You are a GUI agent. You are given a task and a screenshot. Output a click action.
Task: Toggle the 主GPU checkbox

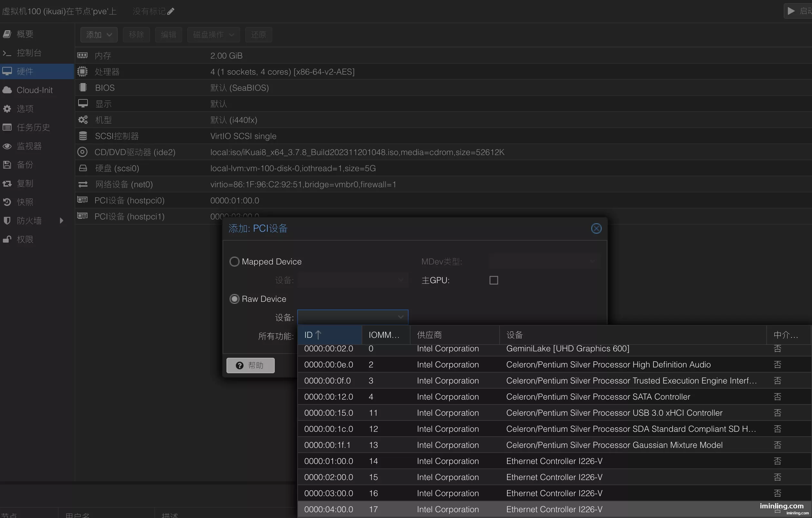[x=494, y=281]
